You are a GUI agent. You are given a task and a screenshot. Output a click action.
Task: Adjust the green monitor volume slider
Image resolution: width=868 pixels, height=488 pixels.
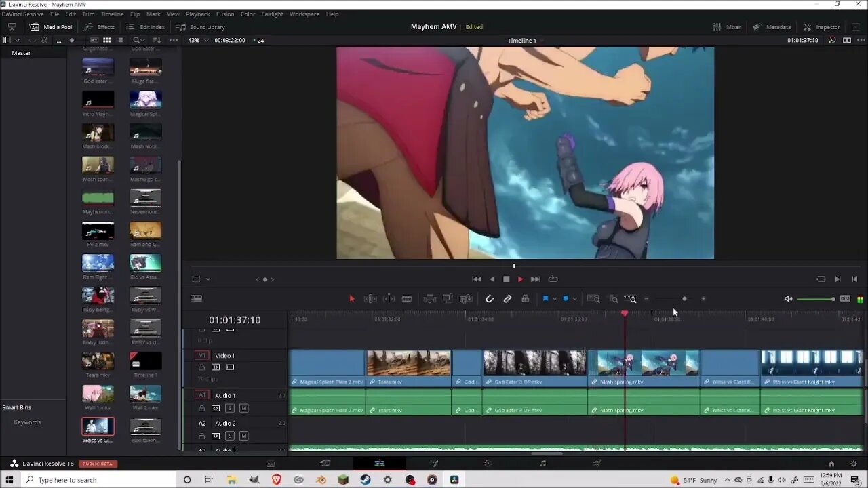816,299
